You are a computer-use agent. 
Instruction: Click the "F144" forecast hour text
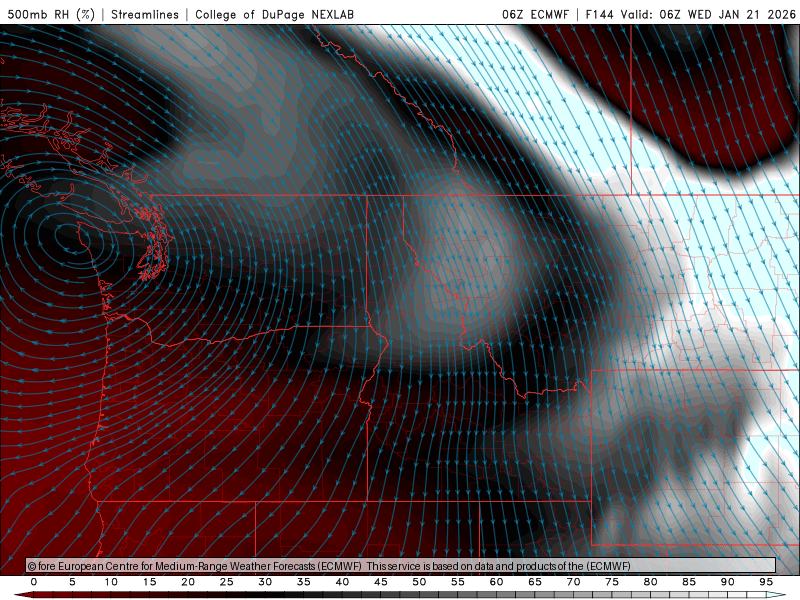pos(599,14)
